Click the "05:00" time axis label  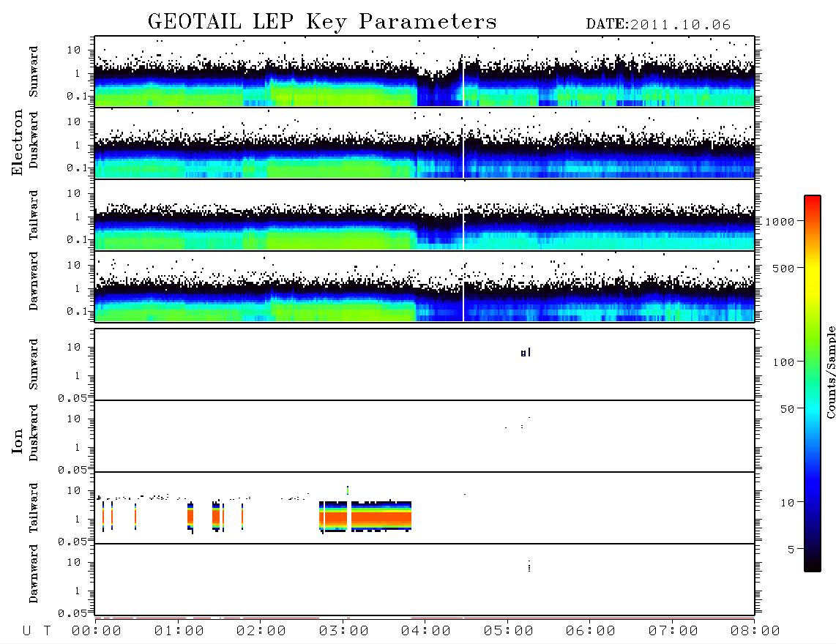(509, 631)
